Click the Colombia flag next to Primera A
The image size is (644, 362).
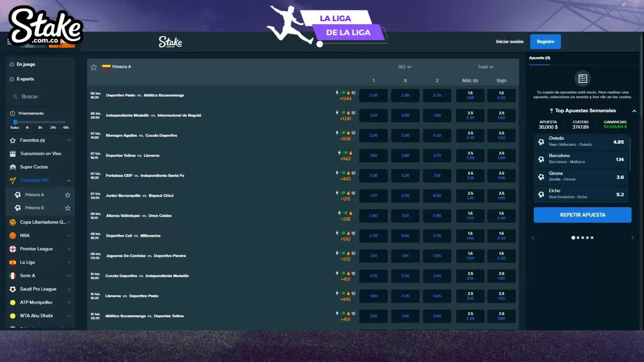click(x=106, y=66)
